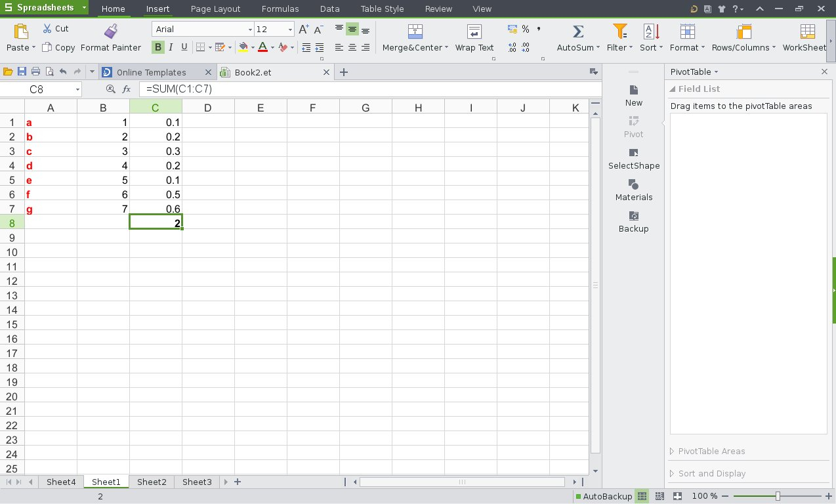Apply percent style format
This screenshot has height=504, width=836.
tap(526, 29)
